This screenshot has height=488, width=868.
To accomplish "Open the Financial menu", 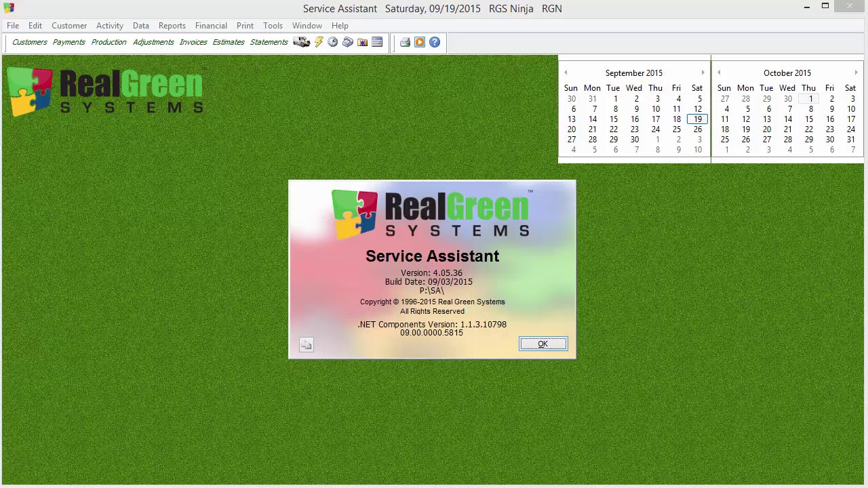I will coord(211,26).
